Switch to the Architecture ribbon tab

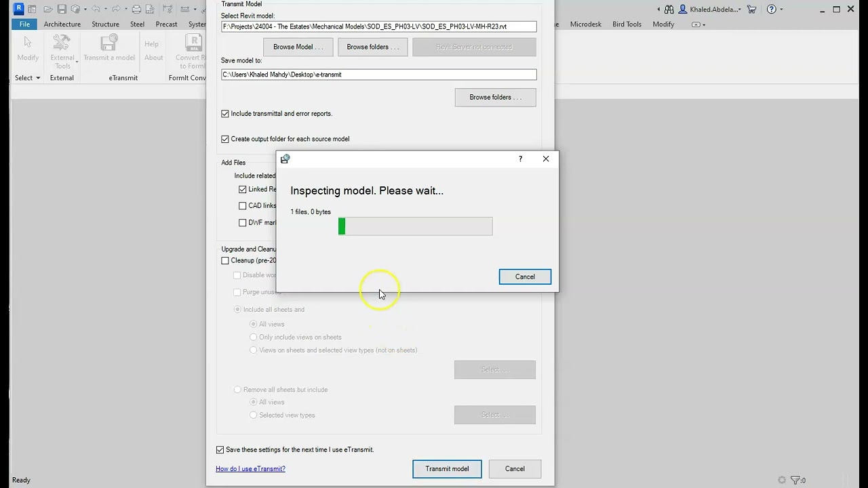[x=62, y=24]
